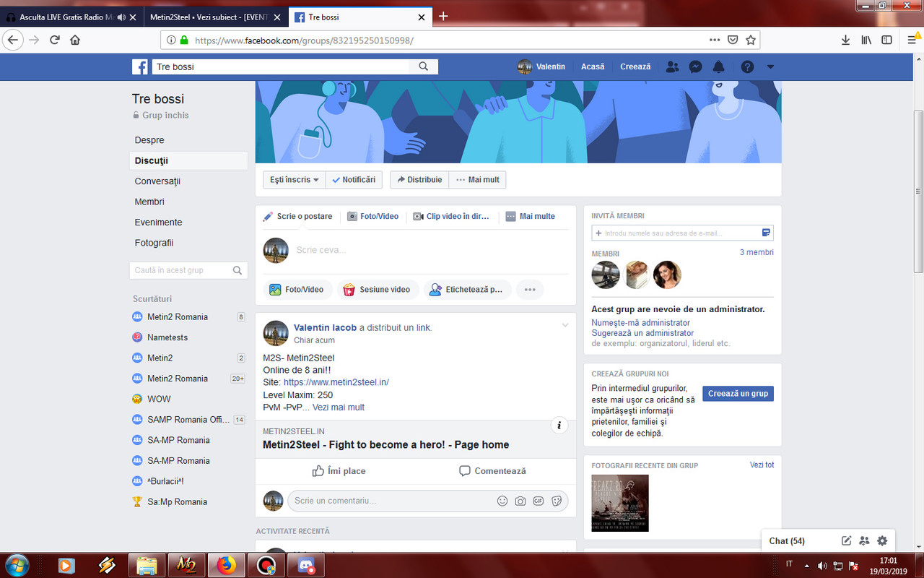Toggle Firefox sidebar icon
The height and width of the screenshot is (578, 924).
(x=886, y=40)
